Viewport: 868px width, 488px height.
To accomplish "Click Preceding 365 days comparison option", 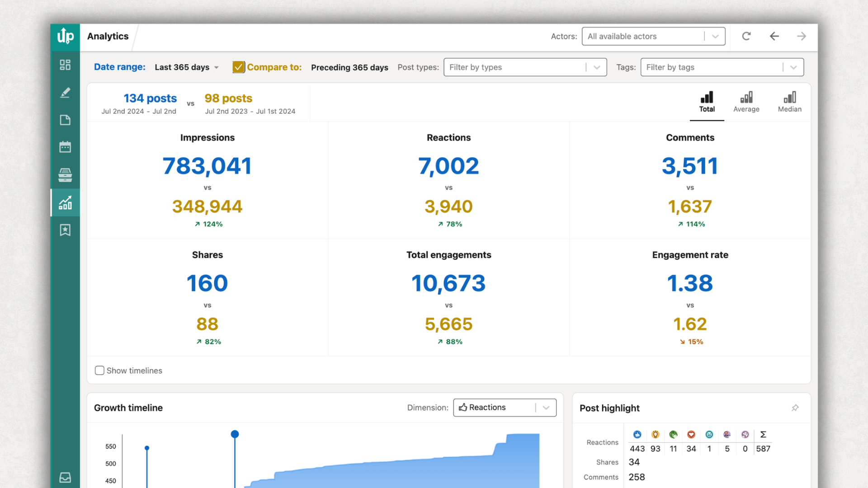I will (349, 67).
